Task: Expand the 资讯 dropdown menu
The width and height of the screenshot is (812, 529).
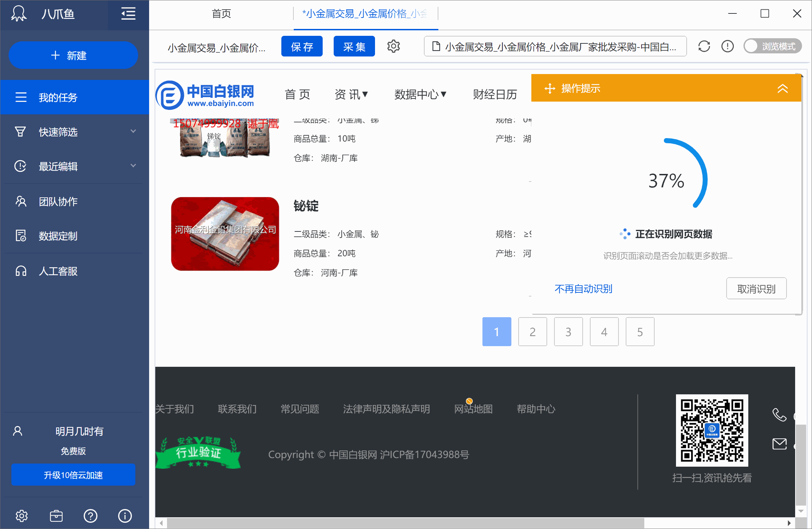Action: [x=351, y=94]
